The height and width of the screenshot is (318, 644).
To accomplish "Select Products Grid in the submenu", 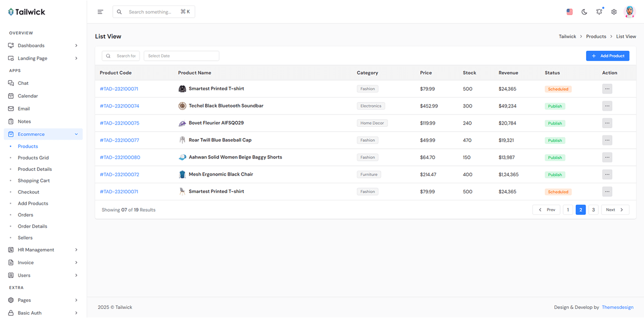I will pos(33,158).
